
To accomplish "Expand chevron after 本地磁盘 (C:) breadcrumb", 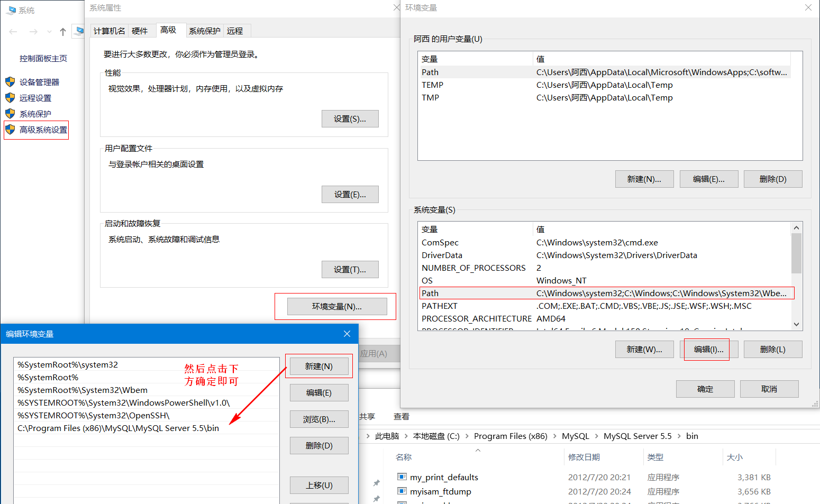I will point(467,436).
